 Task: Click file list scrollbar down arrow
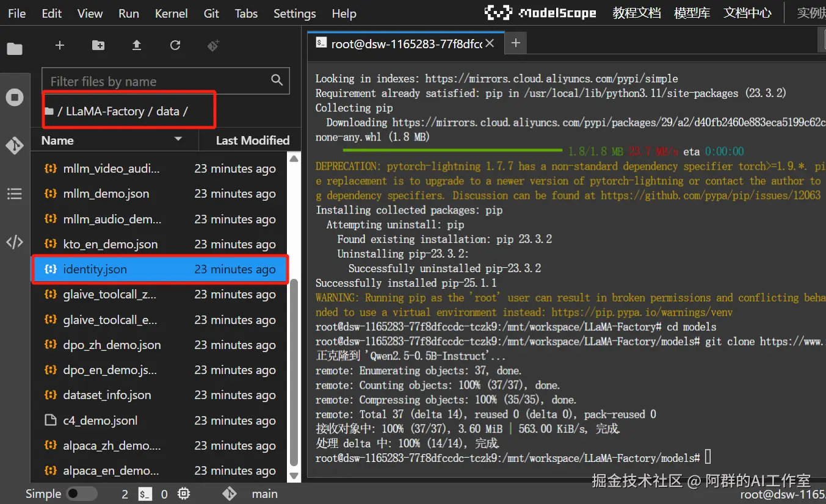[x=294, y=475]
